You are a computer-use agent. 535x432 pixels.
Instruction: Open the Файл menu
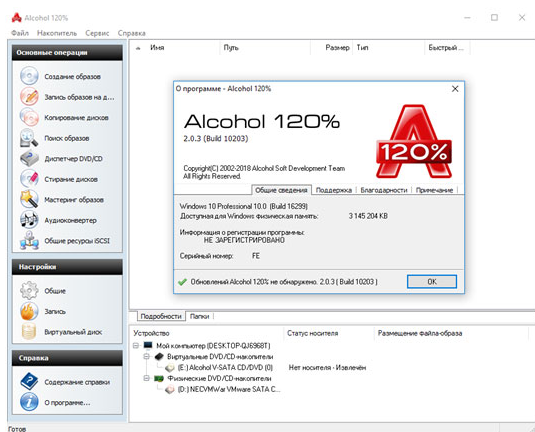pyautogui.click(x=20, y=33)
